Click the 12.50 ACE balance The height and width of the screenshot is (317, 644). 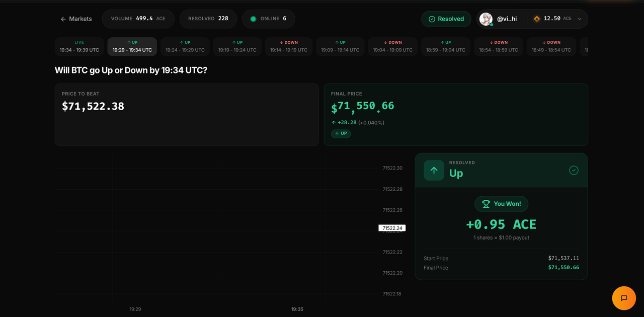[557, 19]
